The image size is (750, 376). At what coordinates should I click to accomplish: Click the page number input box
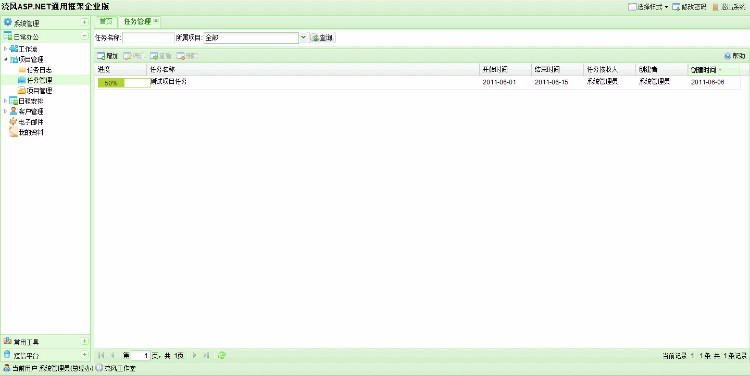coord(141,355)
